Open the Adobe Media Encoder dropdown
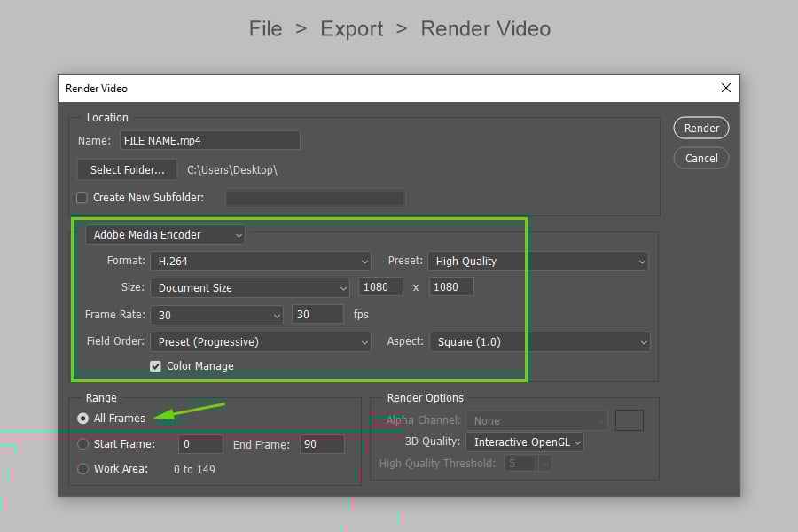Image resolution: width=798 pixels, height=532 pixels. click(x=166, y=235)
